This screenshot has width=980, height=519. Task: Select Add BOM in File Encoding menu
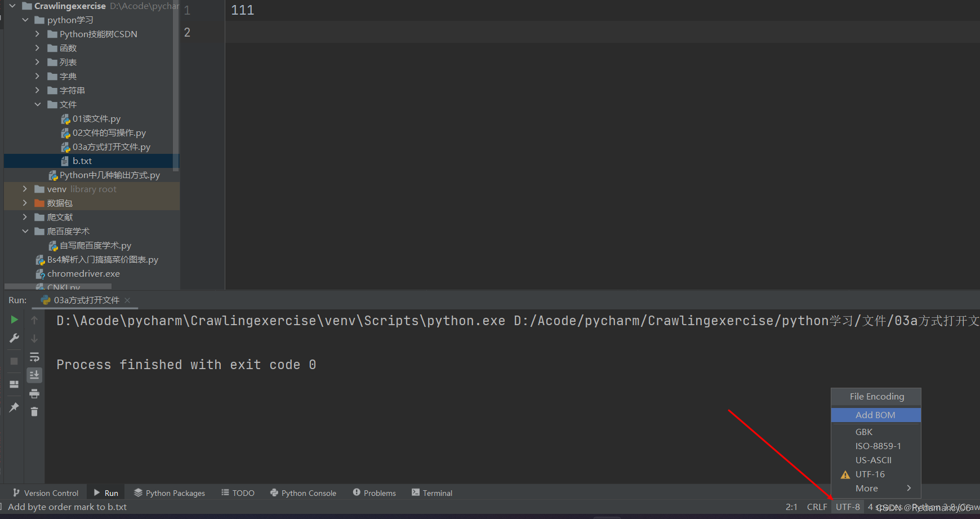876,415
